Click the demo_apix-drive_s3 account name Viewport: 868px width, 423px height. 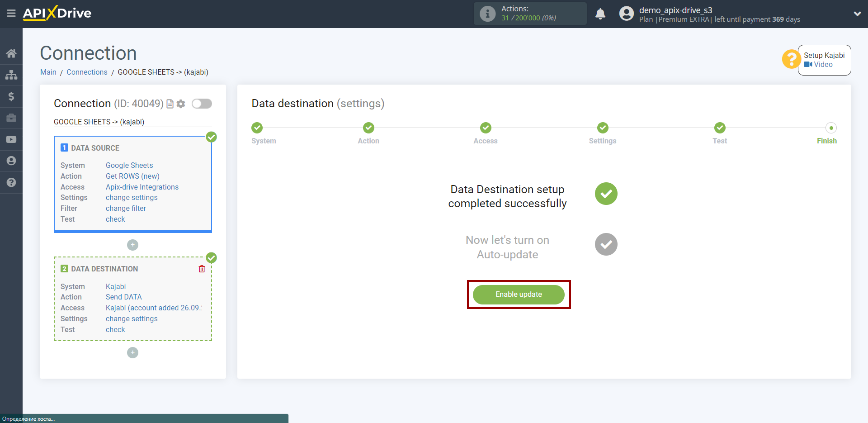(x=675, y=10)
